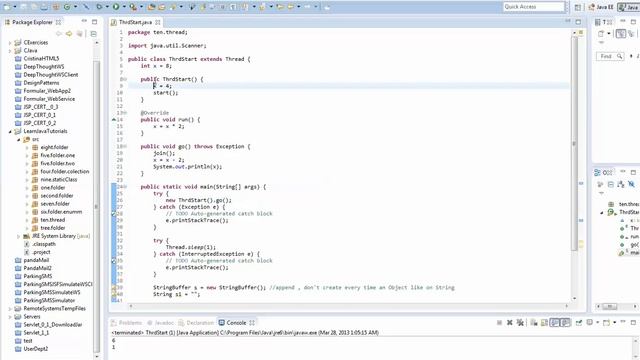Select the .classpath file
Image resolution: width=640 pixels, height=360 pixels.
coord(44,244)
